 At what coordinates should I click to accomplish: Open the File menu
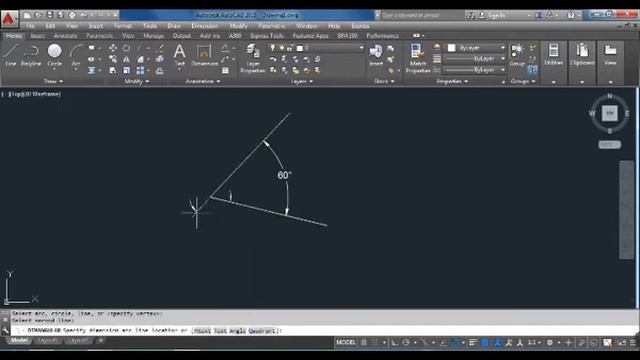31,26
